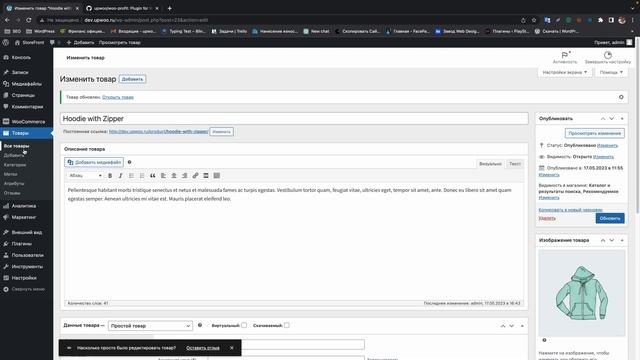Insert the Read More tag
640x360 pixels.
(x=206, y=176)
